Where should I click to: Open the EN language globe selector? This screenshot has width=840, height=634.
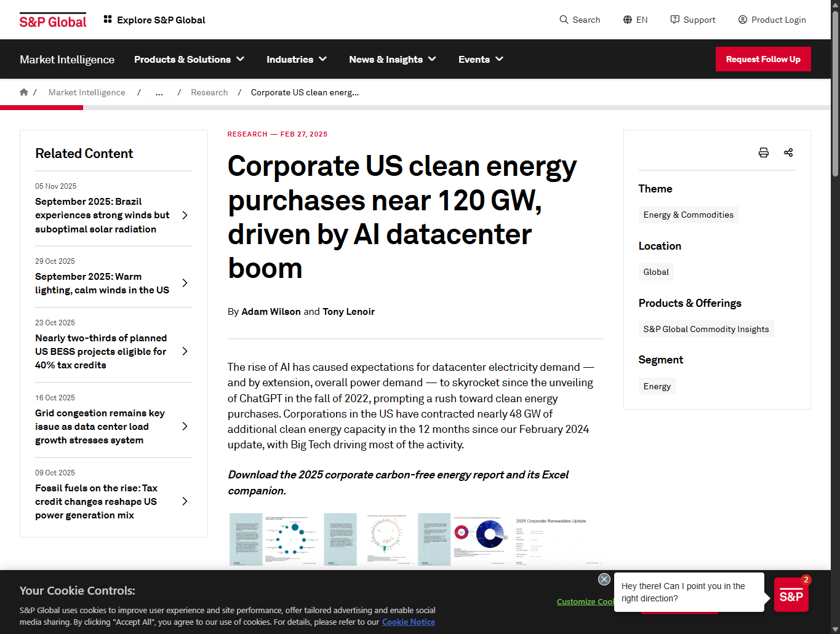coord(628,20)
